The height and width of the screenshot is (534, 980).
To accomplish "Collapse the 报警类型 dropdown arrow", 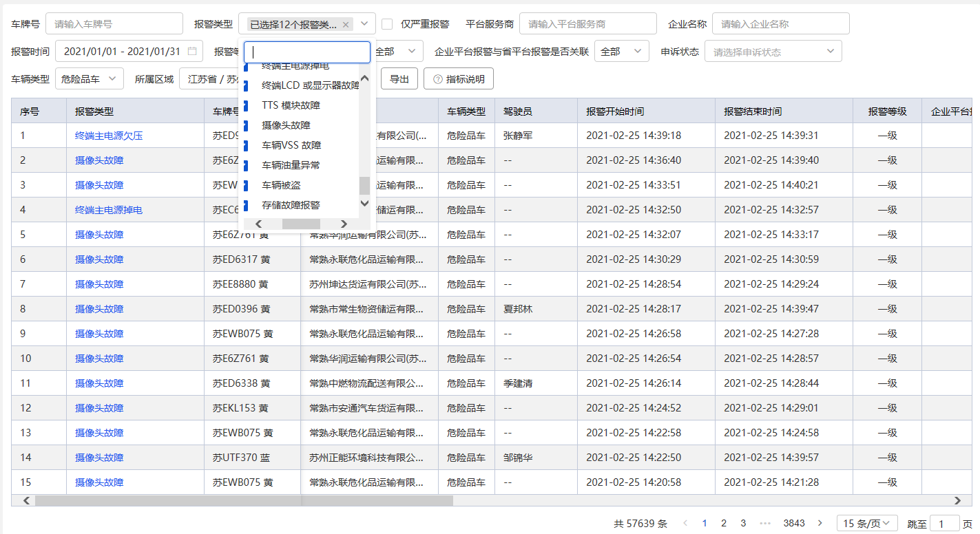I will click(x=365, y=24).
